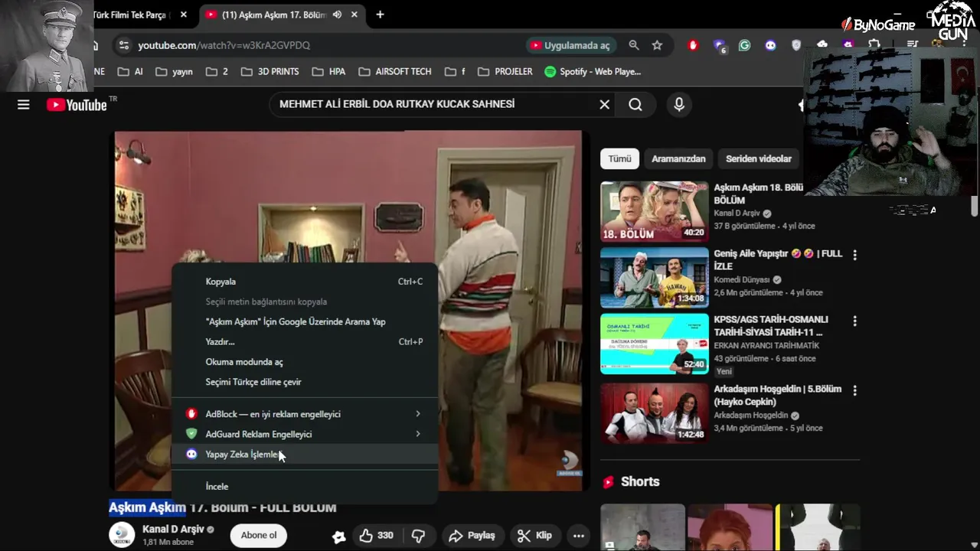Open the Kanal D Arşiv channel name link
This screenshot has height=551, width=980.
click(173, 530)
